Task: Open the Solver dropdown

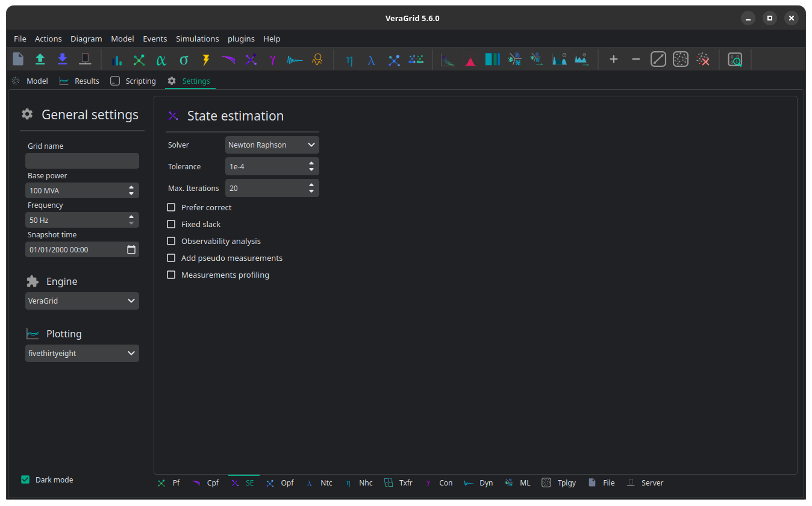Action: 272,145
